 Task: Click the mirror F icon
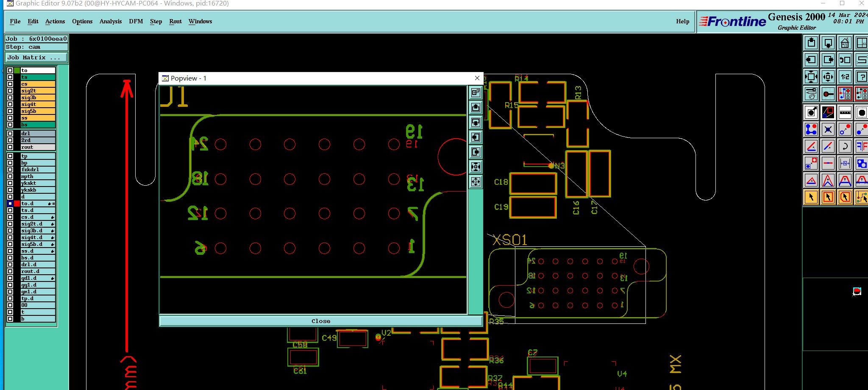click(x=861, y=146)
